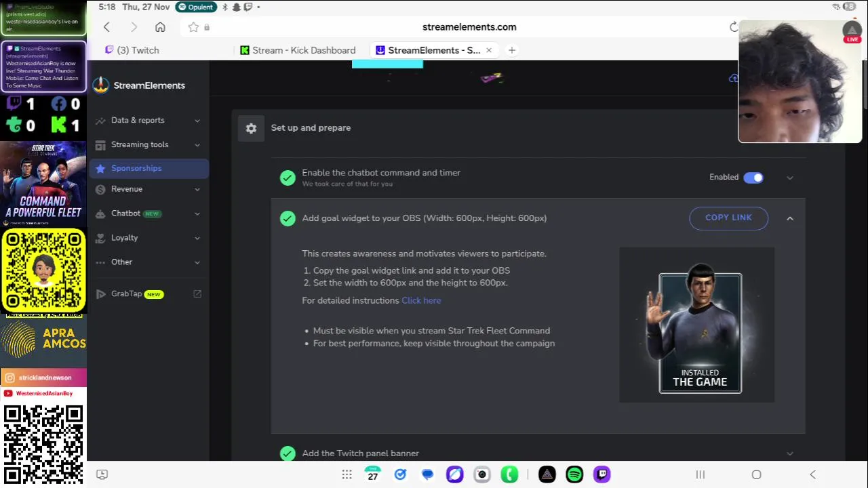Click the Twitch viewer count icon
The height and width of the screenshot is (488, 868).
pyautogui.click(x=14, y=104)
